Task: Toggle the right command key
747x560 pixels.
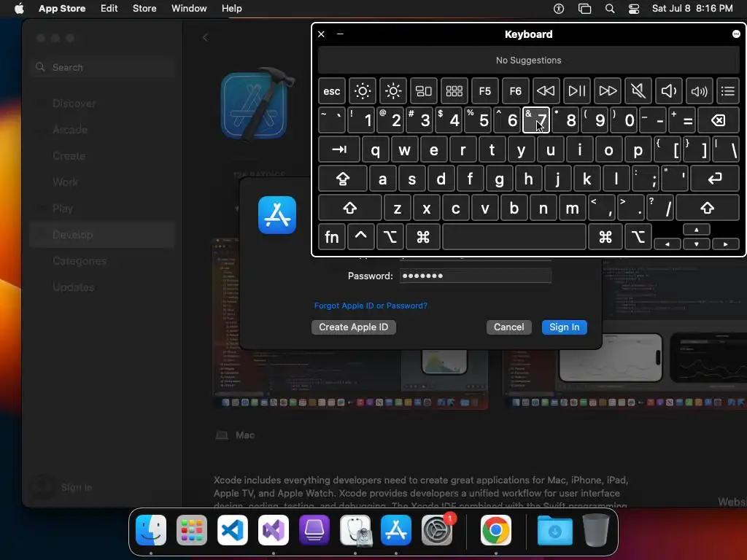Action: (x=605, y=237)
